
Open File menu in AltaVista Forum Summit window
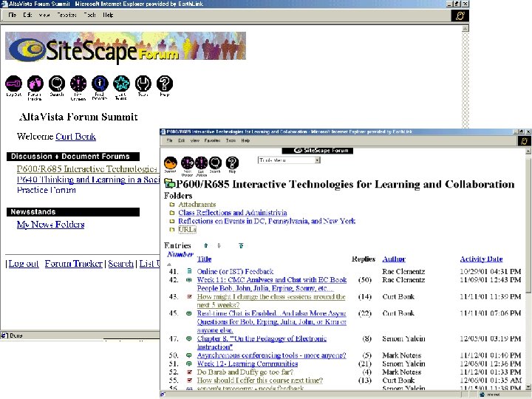click(x=13, y=15)
